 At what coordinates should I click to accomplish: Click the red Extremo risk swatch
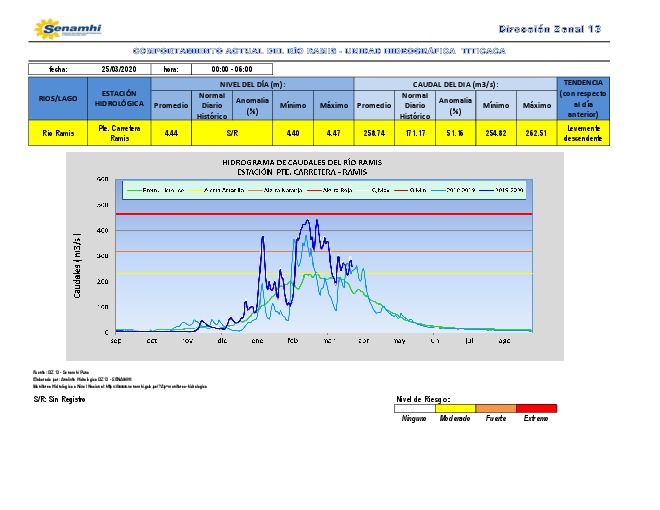(536, 408)
